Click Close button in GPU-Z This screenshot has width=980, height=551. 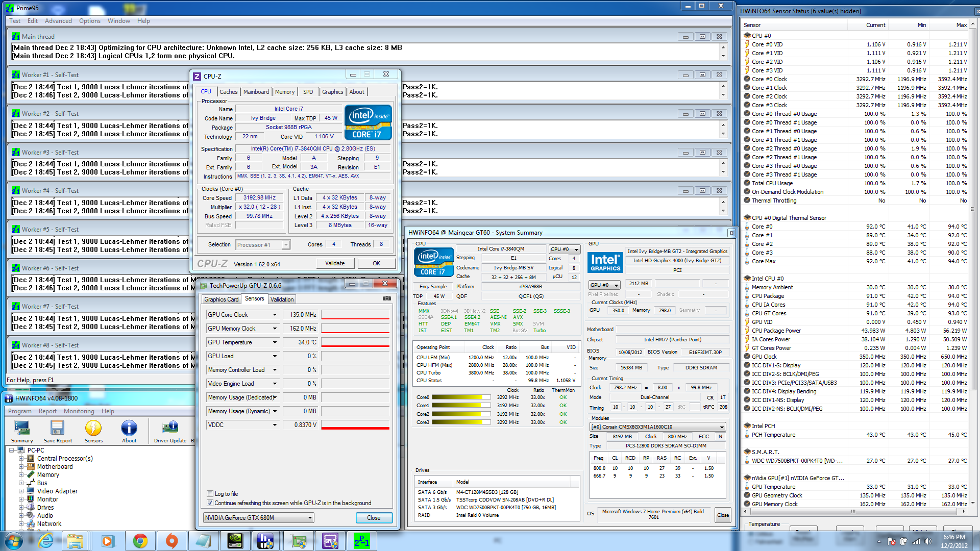pyautogui.click(x=374, y=518)
